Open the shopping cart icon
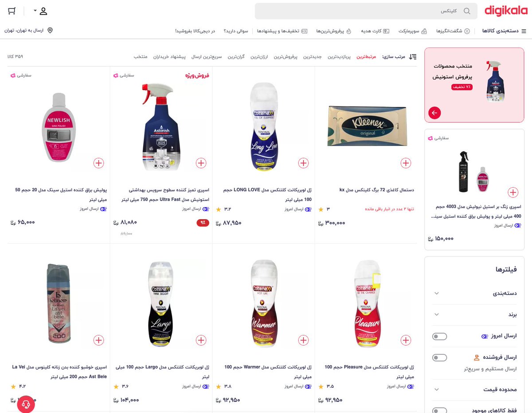Screen dimensions: 532x413 click(12, 11)
